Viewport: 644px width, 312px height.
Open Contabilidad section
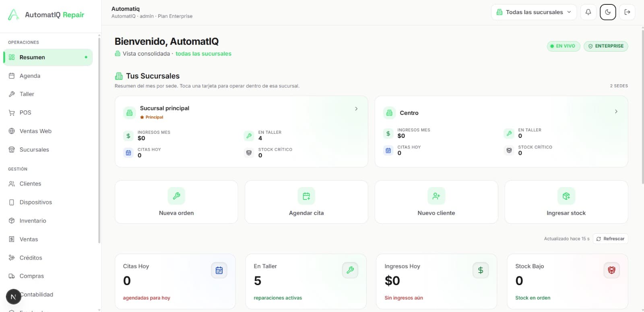[48, 295]
